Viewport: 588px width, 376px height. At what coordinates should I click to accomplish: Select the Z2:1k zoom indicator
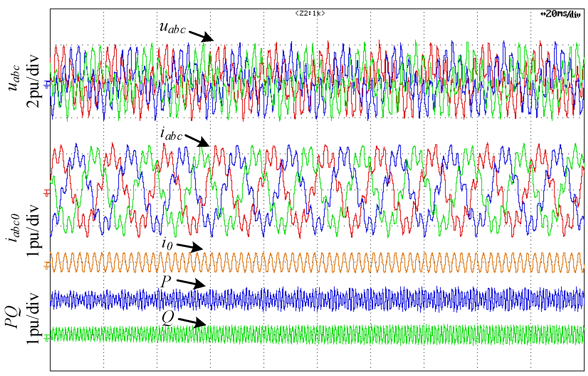point(310,13)
